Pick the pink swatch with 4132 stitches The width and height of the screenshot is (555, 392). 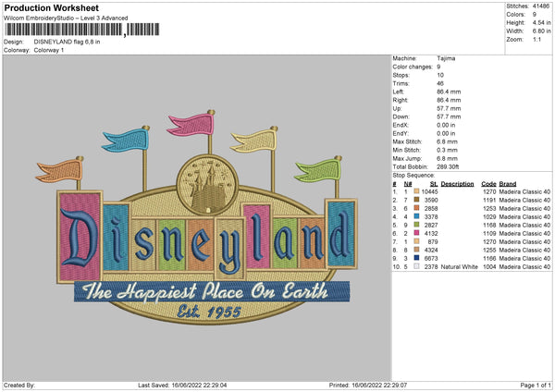(416, 233)
